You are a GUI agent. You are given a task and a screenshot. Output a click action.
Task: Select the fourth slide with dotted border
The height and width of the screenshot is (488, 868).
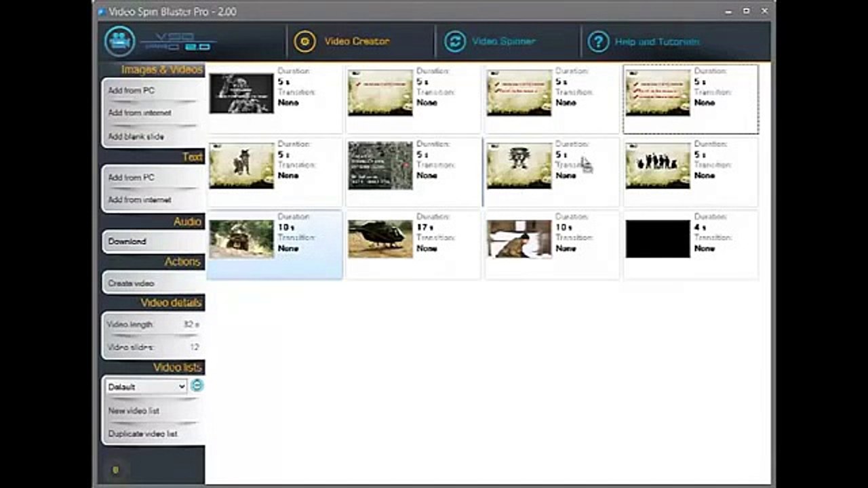pos(658,93)
